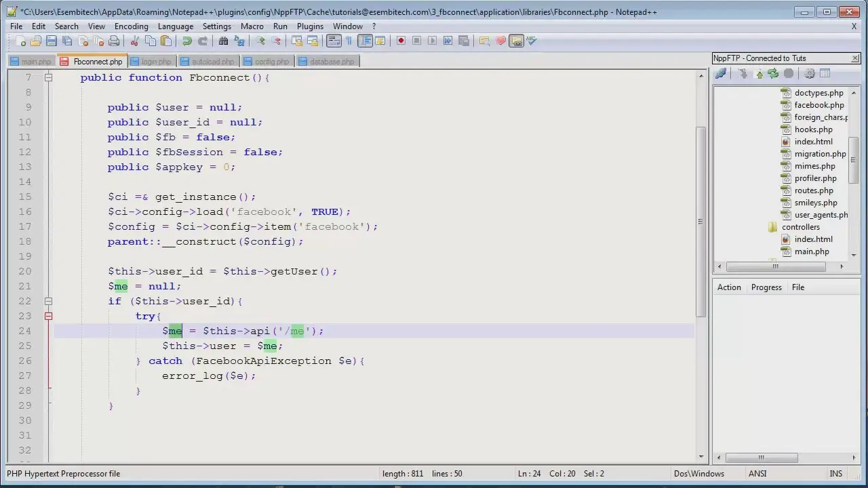Screen dimensions: 868x488
Task: Select migration.php in the FTP tree
Action: pos(821,154)
